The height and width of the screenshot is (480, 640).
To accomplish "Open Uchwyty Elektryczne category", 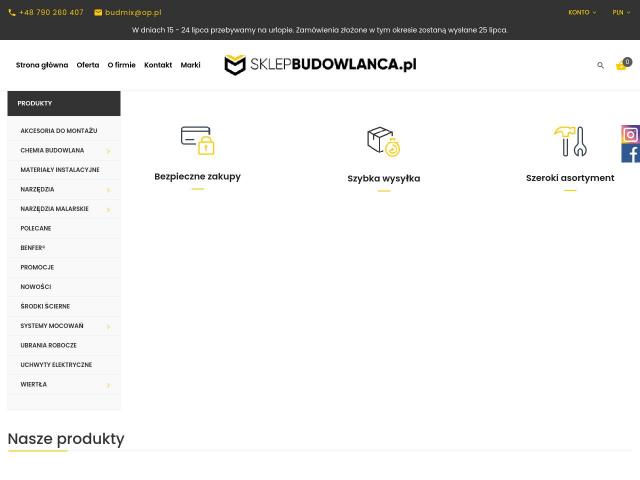I will pos(56,364).
